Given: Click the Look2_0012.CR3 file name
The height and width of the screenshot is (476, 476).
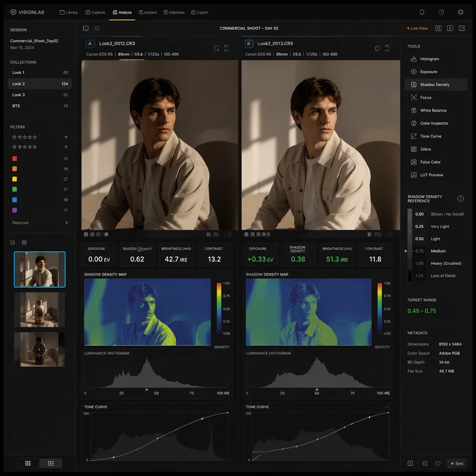Looking at the screenshot, I should point(117,43).
